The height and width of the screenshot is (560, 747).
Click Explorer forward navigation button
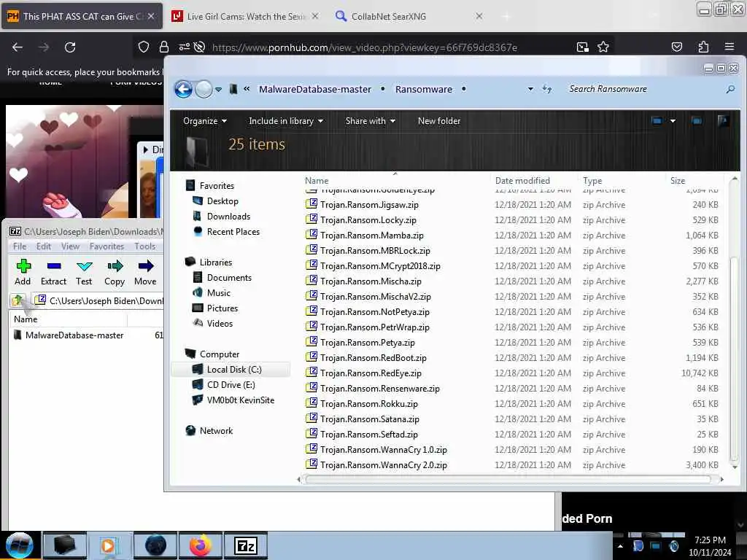coord(204,89)
